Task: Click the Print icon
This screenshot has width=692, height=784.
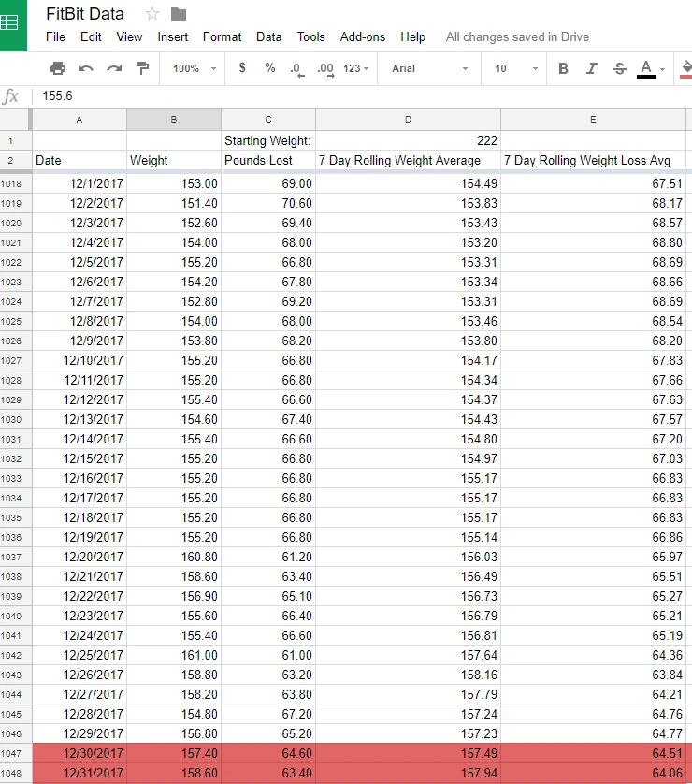Action: [x=58, y=68]
